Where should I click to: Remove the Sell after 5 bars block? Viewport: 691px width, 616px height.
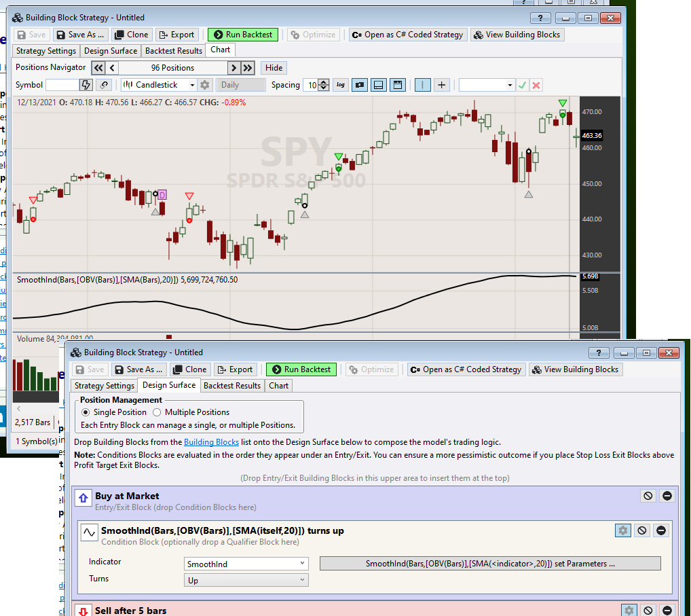[x=667, y=611]
